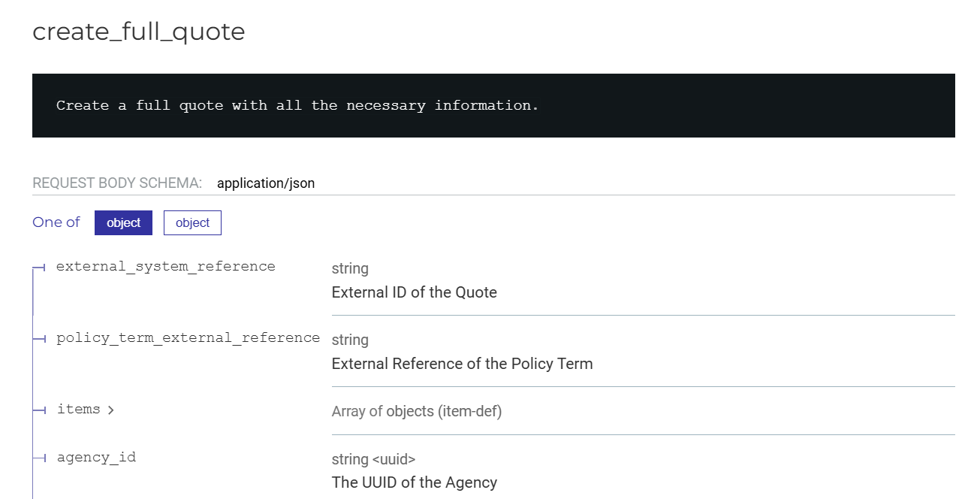Click the chevron next to items
This screenshot has height=499, width=980.
110,410
